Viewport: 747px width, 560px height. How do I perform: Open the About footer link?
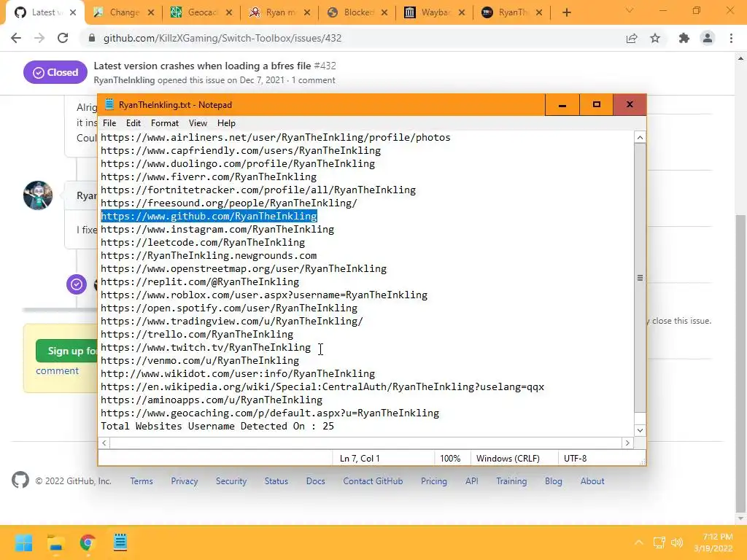pyautogui.click(x=592, y=481)
